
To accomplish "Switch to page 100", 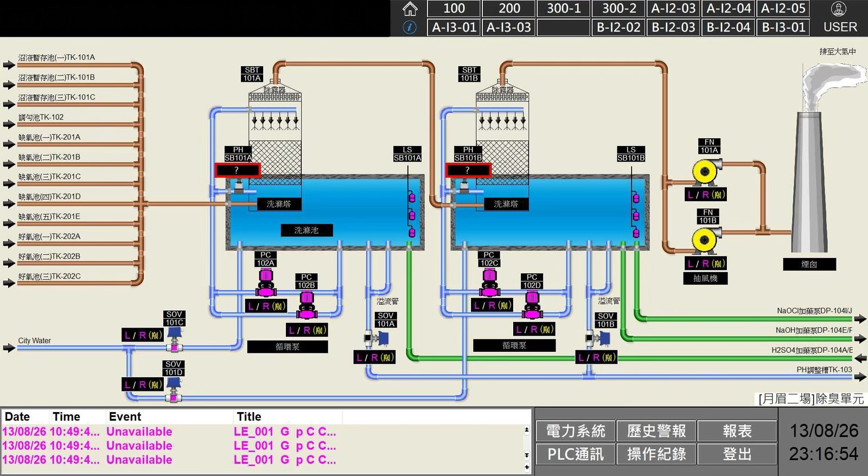I will tap(454, 9).
